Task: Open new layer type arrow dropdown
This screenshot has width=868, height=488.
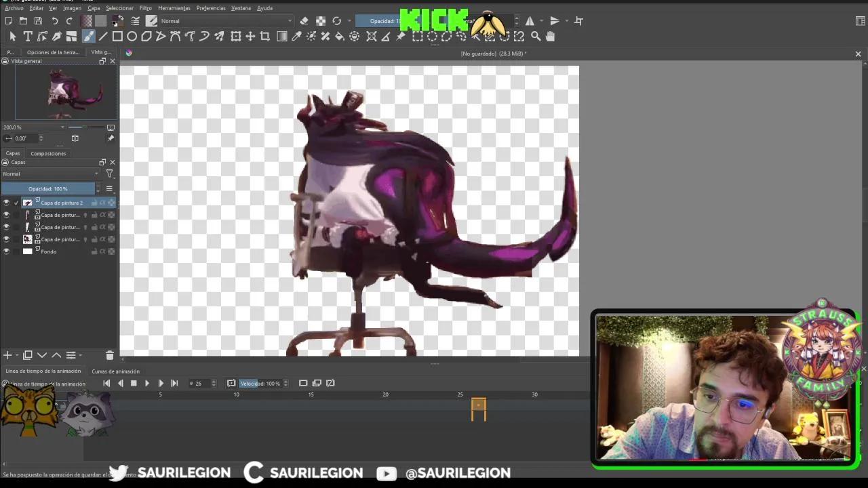Action: click(17, 355)
